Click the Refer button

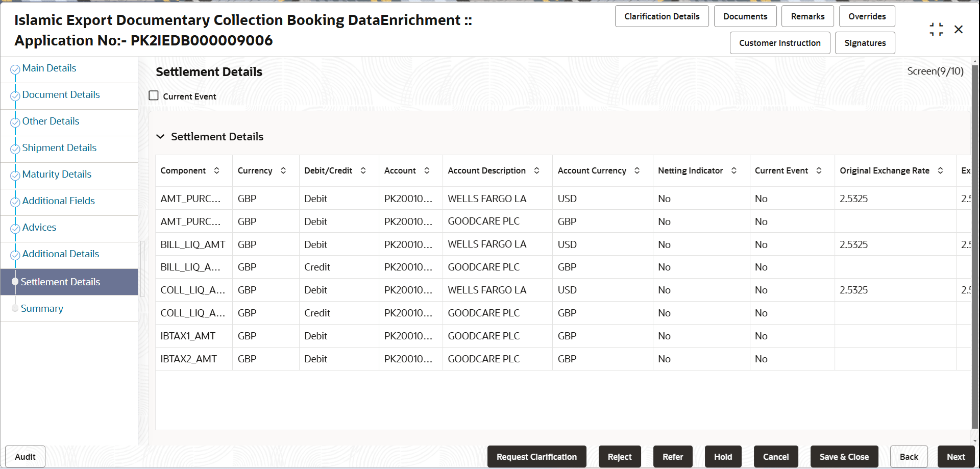(673, 457)
